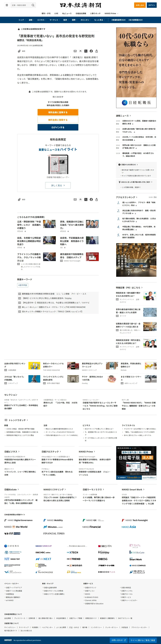Open the 日経転職版 logo in the footer
This screenshot has height=644, width=161.
tap(12, 546)
